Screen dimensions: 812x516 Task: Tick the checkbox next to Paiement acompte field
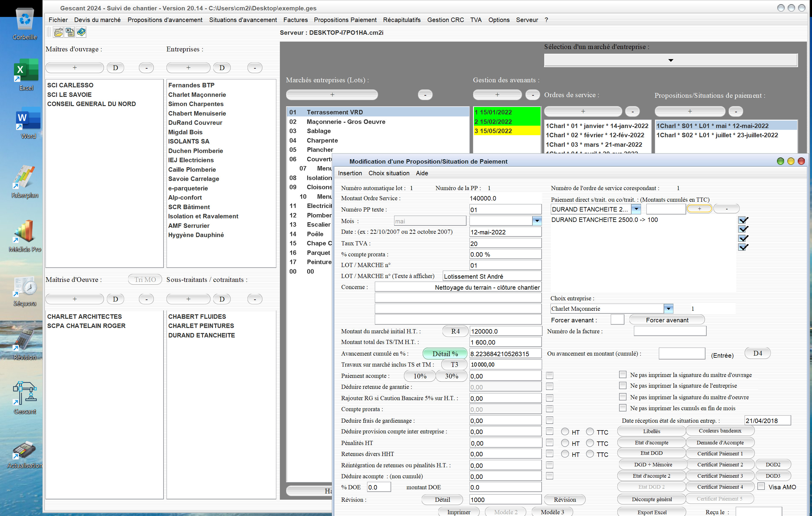[x=550, y=375]
